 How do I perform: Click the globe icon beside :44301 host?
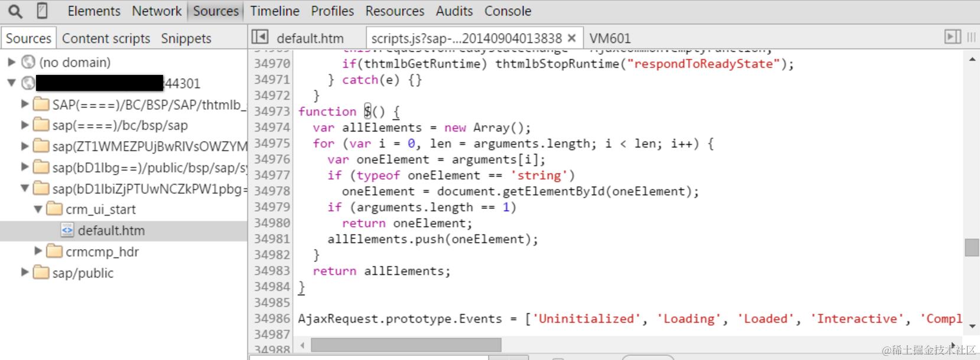[x=28, y=83]
